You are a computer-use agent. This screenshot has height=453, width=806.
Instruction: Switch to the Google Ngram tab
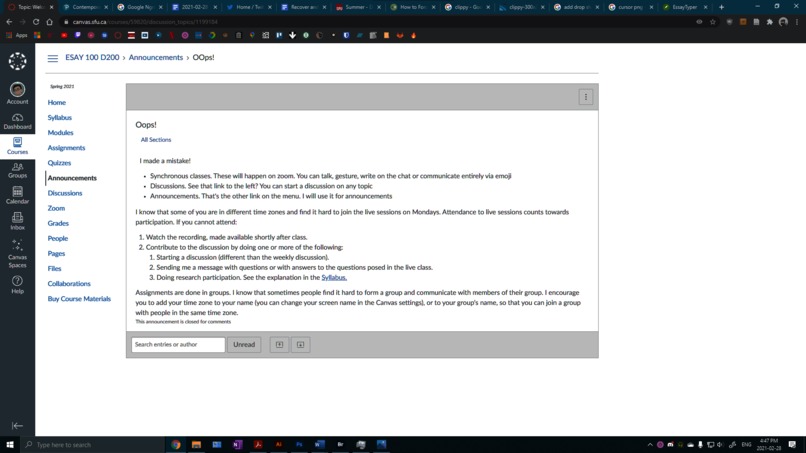tap(140, 7)
